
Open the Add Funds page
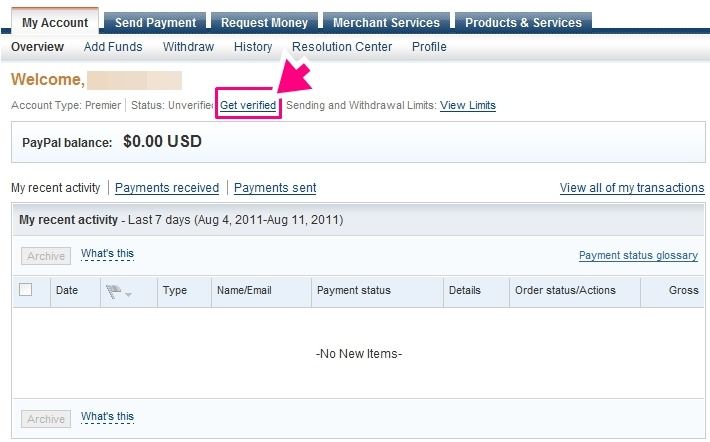[x=113, y=47]
